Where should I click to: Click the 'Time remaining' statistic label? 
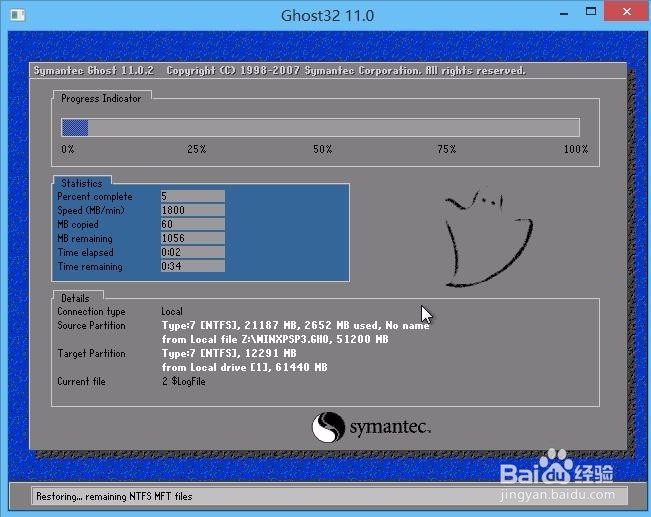tap(90, 267)
